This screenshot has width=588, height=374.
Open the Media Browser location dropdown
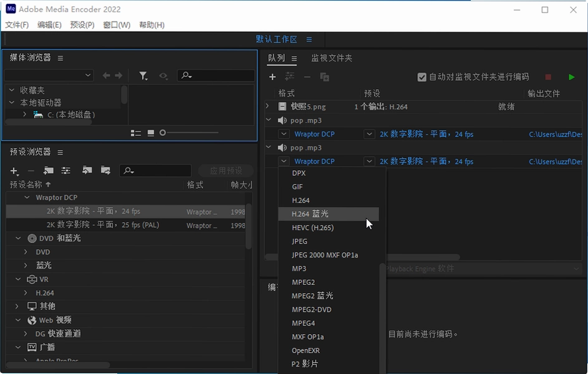[x=49, y=75]
